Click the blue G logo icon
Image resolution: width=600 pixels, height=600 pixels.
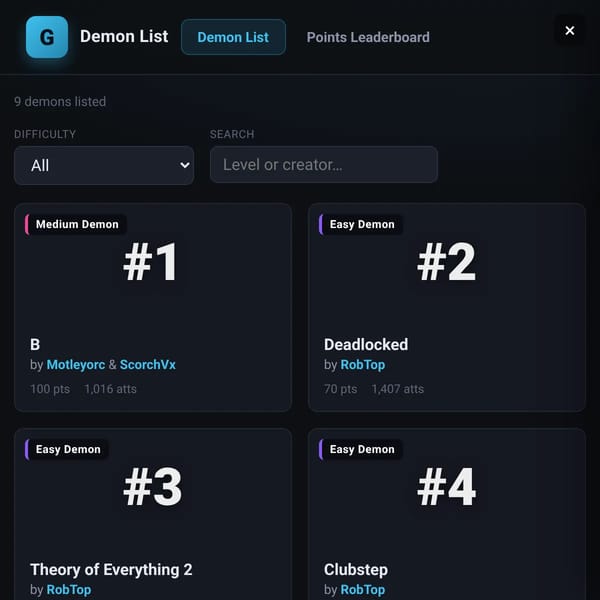pos(47,37)
